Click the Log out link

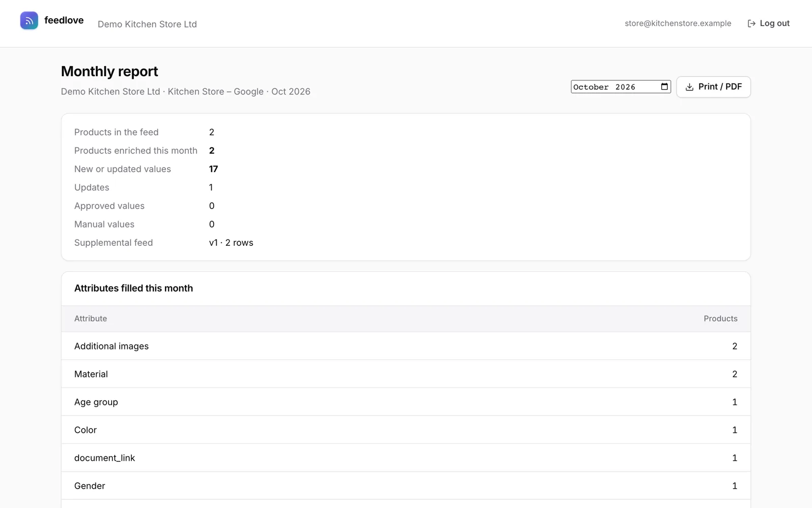768,23
